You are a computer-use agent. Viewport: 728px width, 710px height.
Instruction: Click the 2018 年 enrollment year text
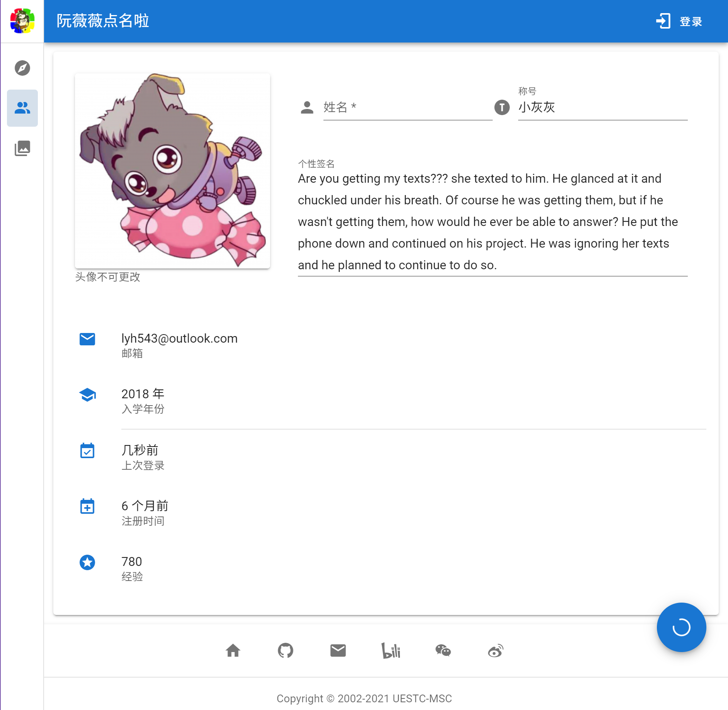(143, 394)
